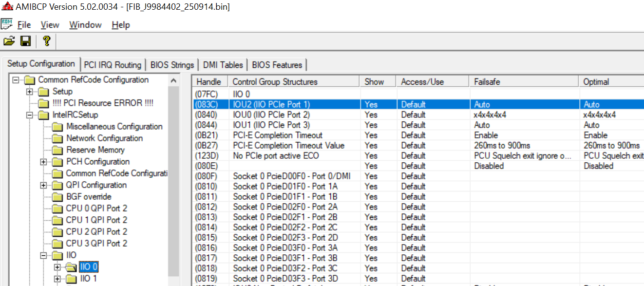Switch to the BIOS Features tab
The height and width of the screenshot is (286, 644).
[x=277, y=65]
